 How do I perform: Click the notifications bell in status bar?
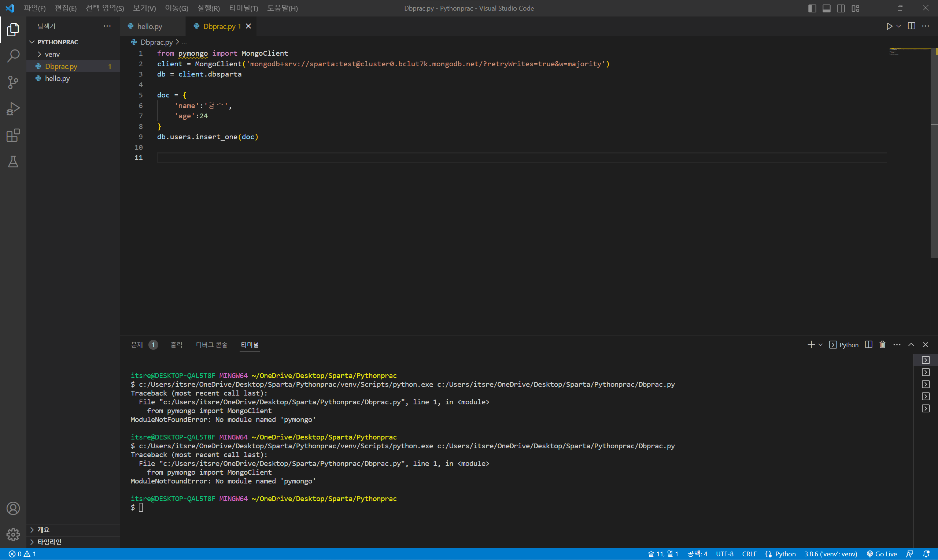tap(926, 554)
